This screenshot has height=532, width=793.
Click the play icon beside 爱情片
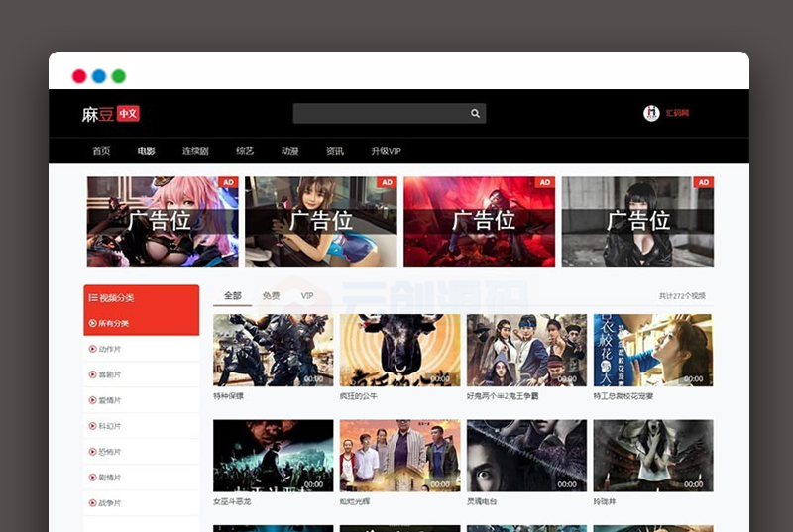[x=92, y=400]
